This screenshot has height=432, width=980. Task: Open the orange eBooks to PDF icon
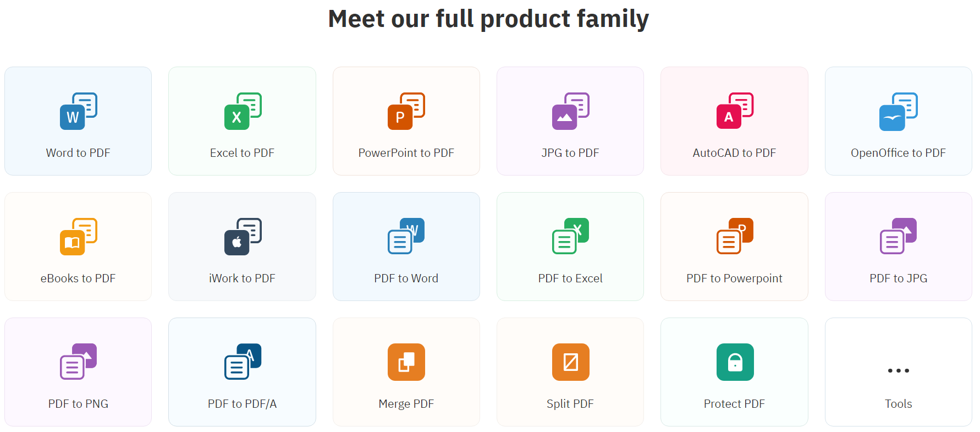(x=78, y=237)
